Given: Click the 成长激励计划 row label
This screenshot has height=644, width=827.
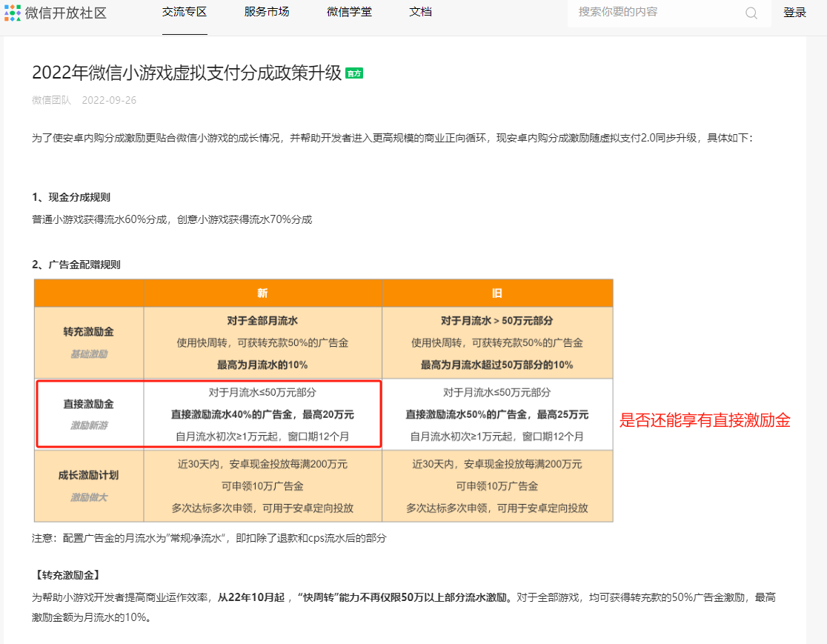Looking at the screenshot, I should pos(89,475).
